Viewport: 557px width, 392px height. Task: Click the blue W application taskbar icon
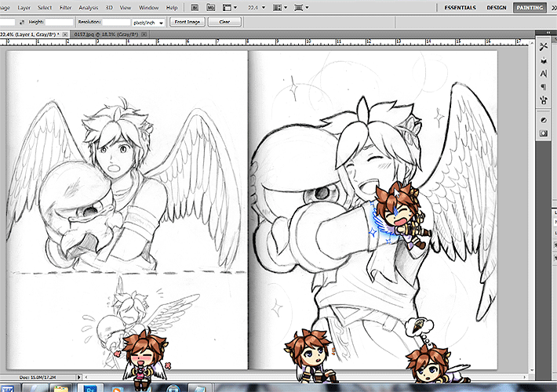point(6,389)
